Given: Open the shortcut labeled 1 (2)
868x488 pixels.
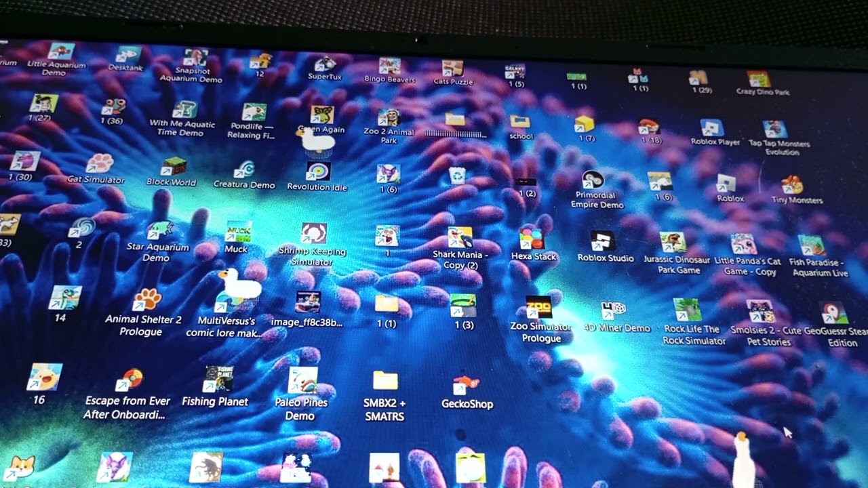Looking at the screenshot, I should (x=526, y=182).
